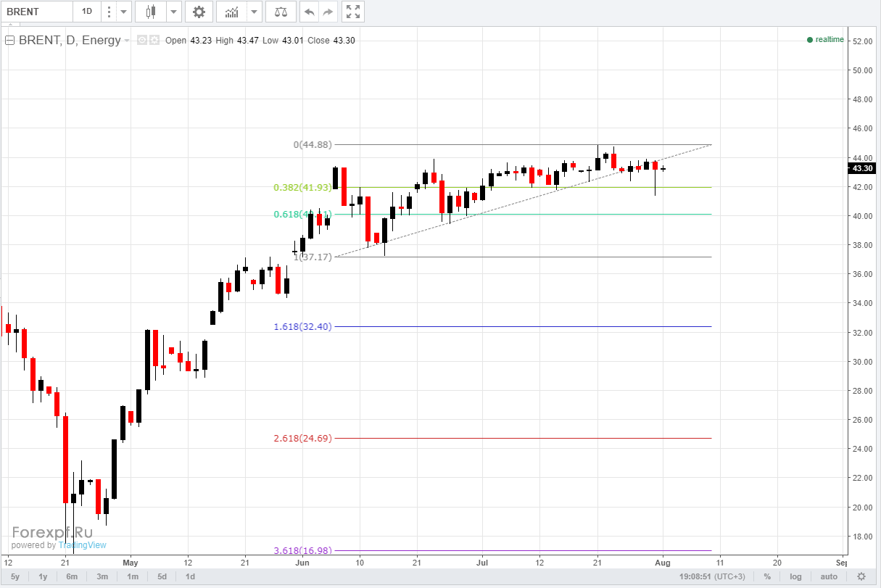The width and height of the screenshot is (881, 588).
Task: Open the indicators button in toolbar
Action: click(x=231, y=12)
